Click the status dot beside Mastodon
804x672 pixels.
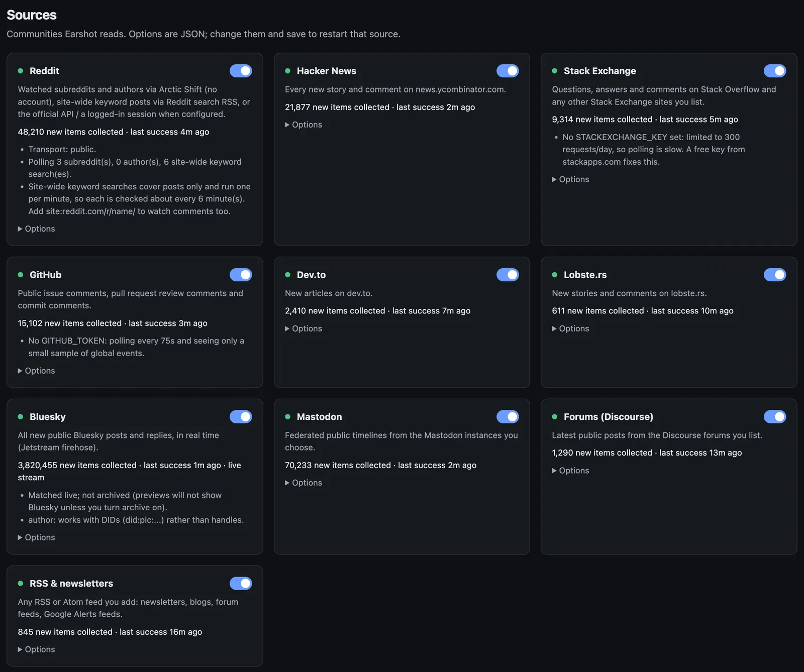288,417
